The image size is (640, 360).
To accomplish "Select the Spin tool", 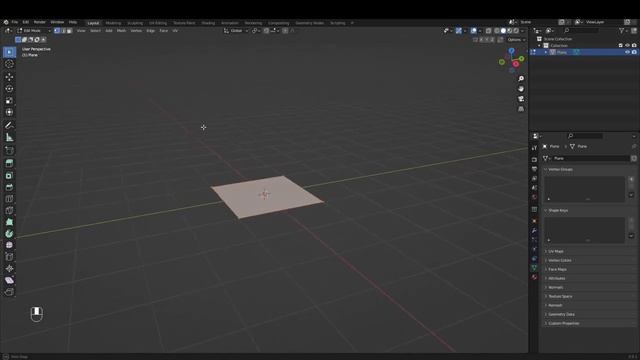I will click(9, 233).
